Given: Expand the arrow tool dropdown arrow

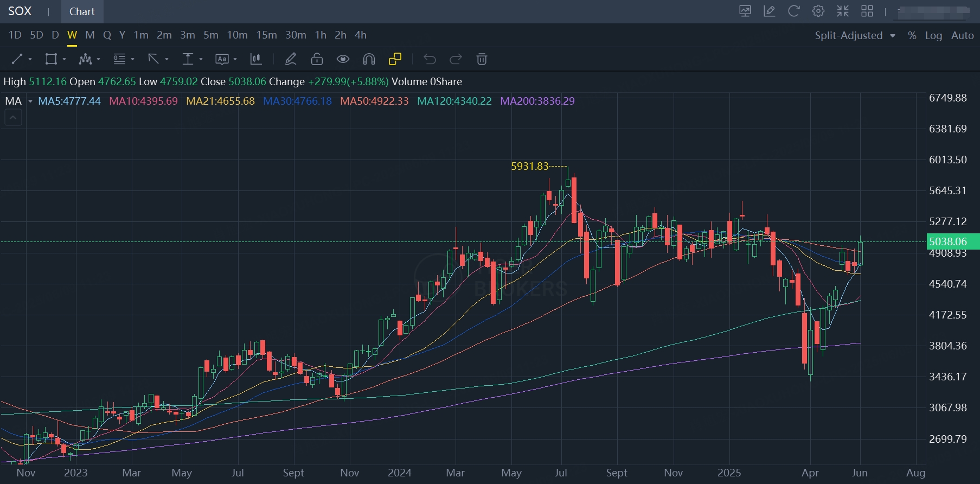Looking at the screenshot, I should (166, 60).
